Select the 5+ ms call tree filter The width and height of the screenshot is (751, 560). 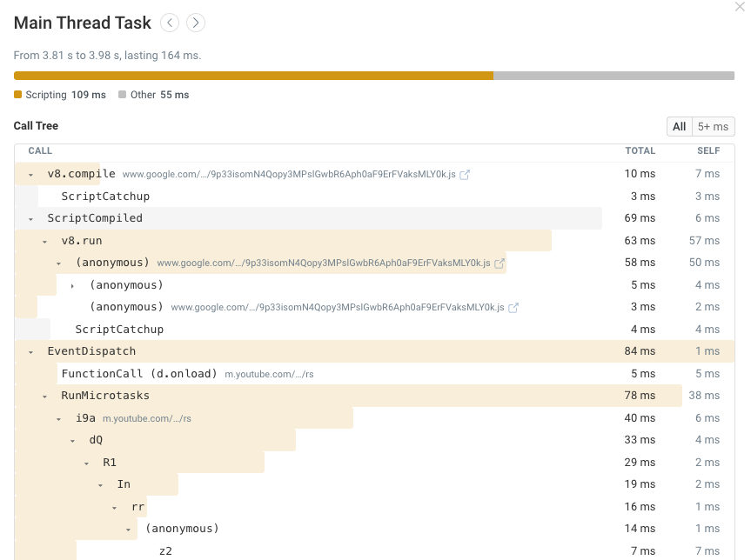pos(713,127)
